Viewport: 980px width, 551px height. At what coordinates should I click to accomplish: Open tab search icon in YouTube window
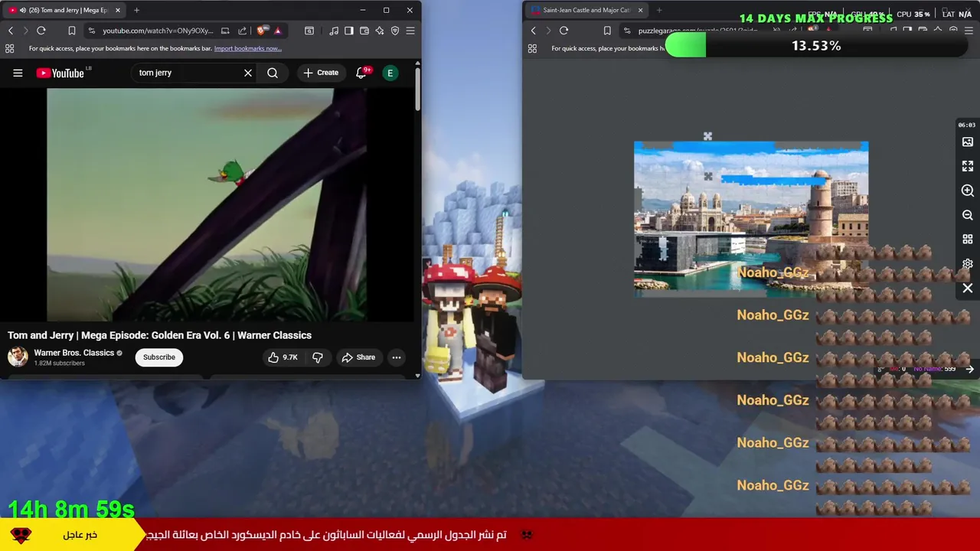point(309,31)
